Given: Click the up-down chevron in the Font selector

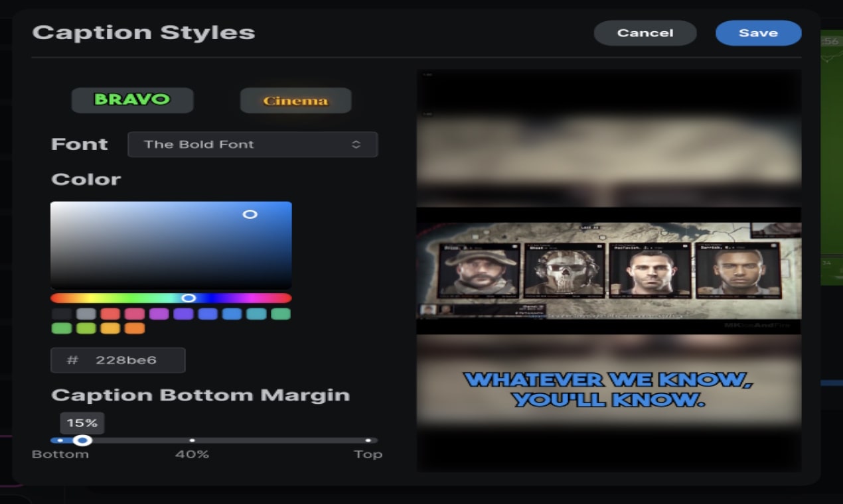Looking at the screenshot, I should 356,145.
